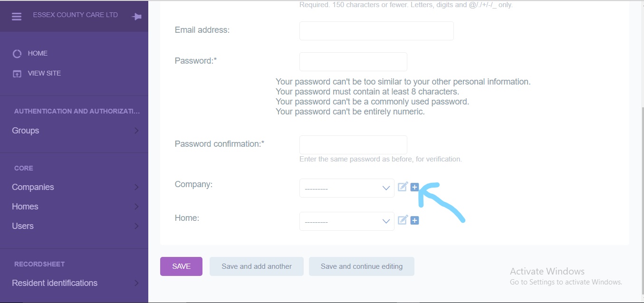Click the hamburger menu icon
Viewport: 644px width, 303px height.
[x=17, y=16]
